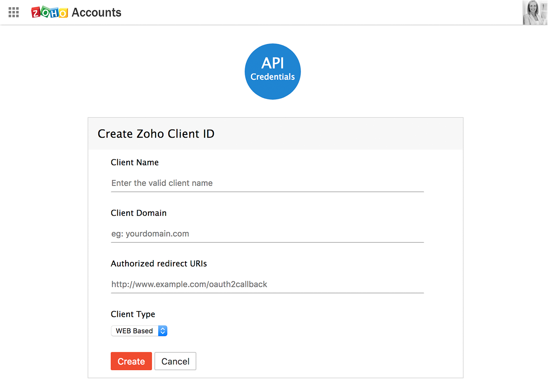This screenshot has height=392, width=548.
Task: Click the Cancel button
Action: pos(175,361)
